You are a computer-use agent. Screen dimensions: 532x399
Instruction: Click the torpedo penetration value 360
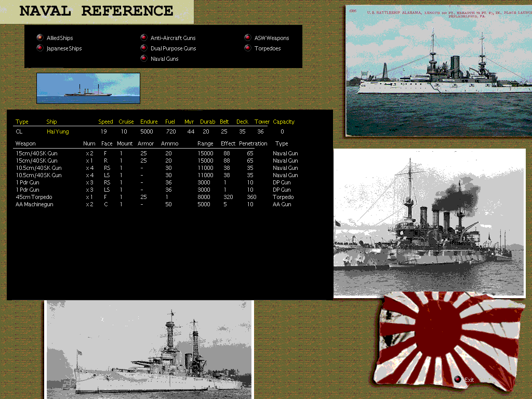[251, 197]
